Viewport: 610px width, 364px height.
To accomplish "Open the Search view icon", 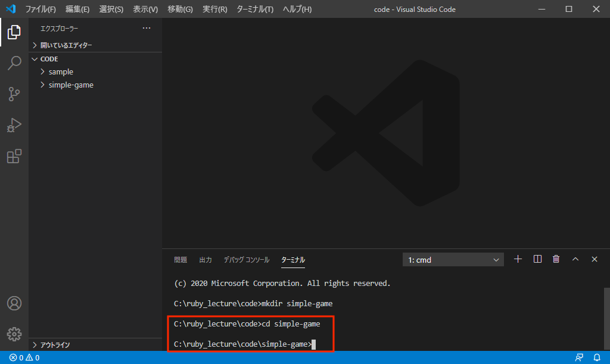I will click(x=14, y=63).
